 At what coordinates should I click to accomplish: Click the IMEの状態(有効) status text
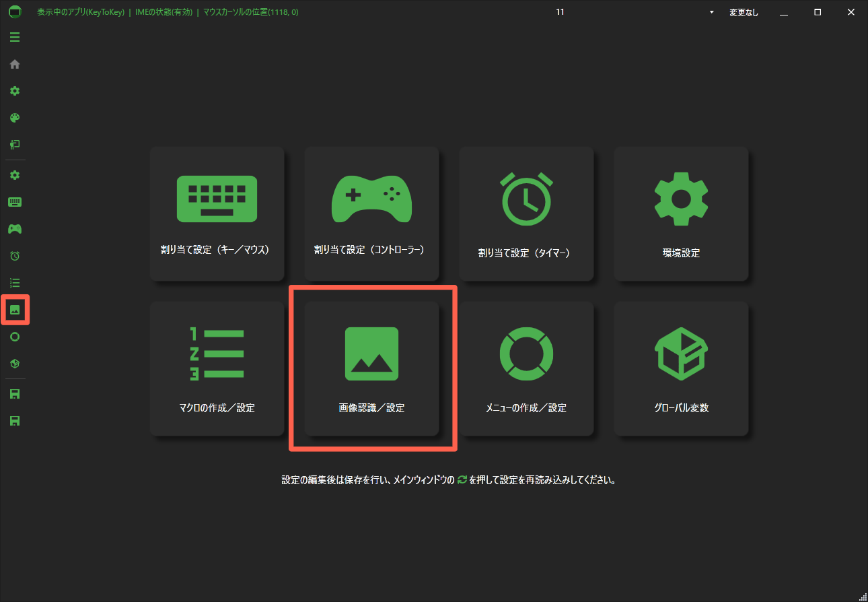[164, 12]
